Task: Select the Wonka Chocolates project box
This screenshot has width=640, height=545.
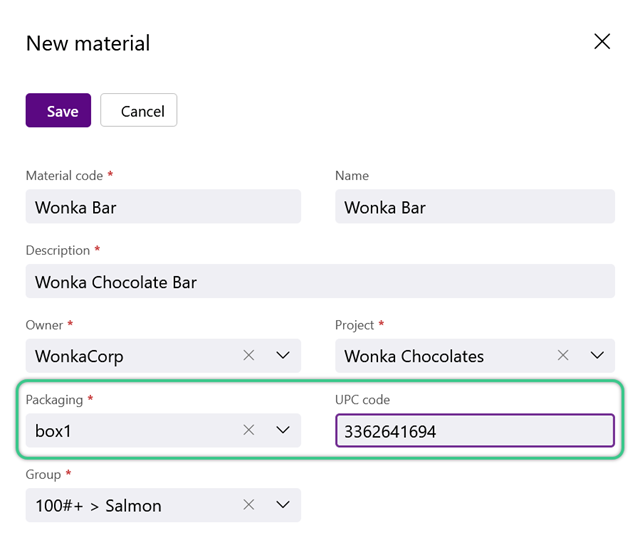Action: pyautogui.click(x=475, y=356)
